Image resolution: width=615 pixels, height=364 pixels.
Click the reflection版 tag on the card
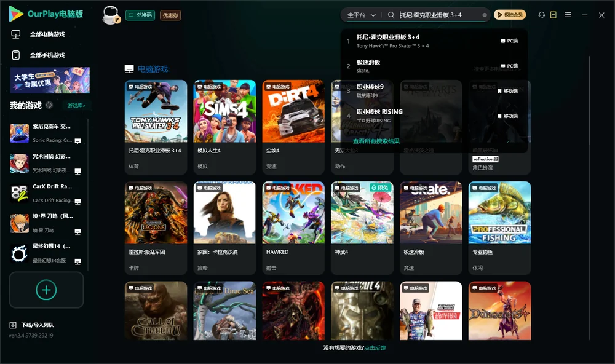tap(486, 159)
